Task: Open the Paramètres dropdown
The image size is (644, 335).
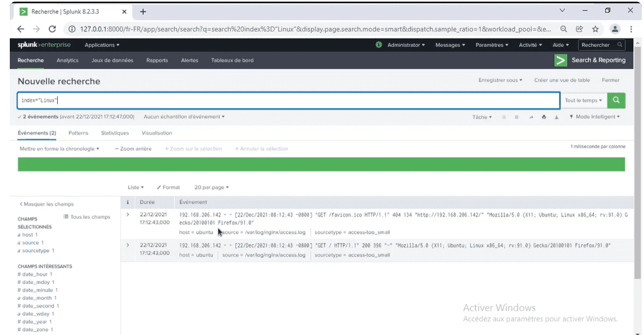Action: [491, 45]
